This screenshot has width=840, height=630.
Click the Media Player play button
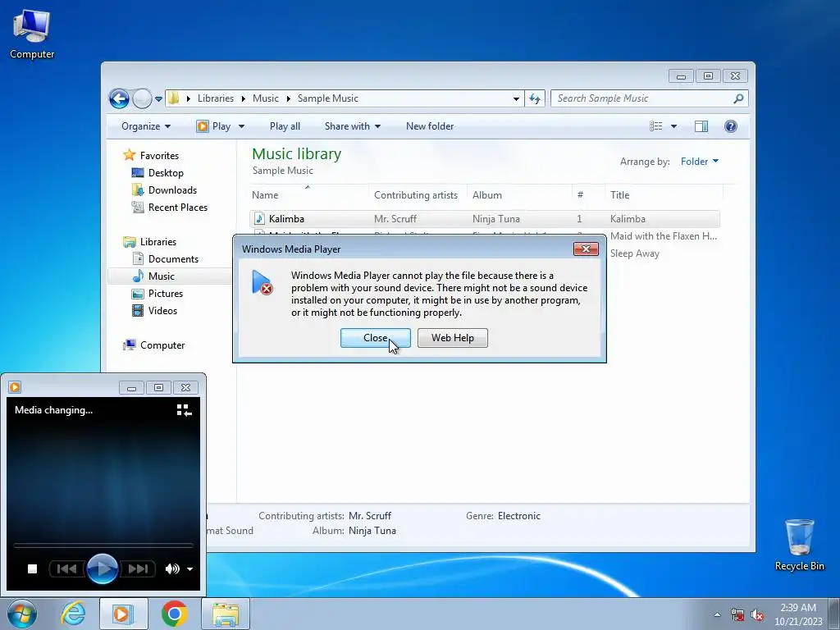[103, 569]
